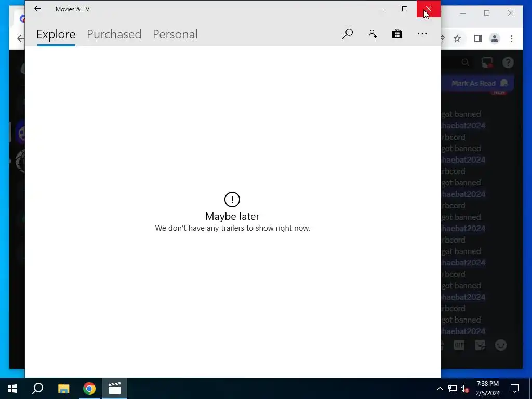This screenshot has height=399, width=532.
Task: Open the notification action center
Action: [515, 389]
